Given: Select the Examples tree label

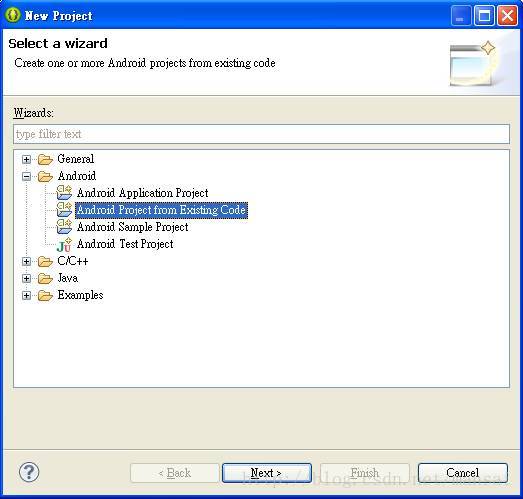Looking at the screenshot, I should pos(80,295).
